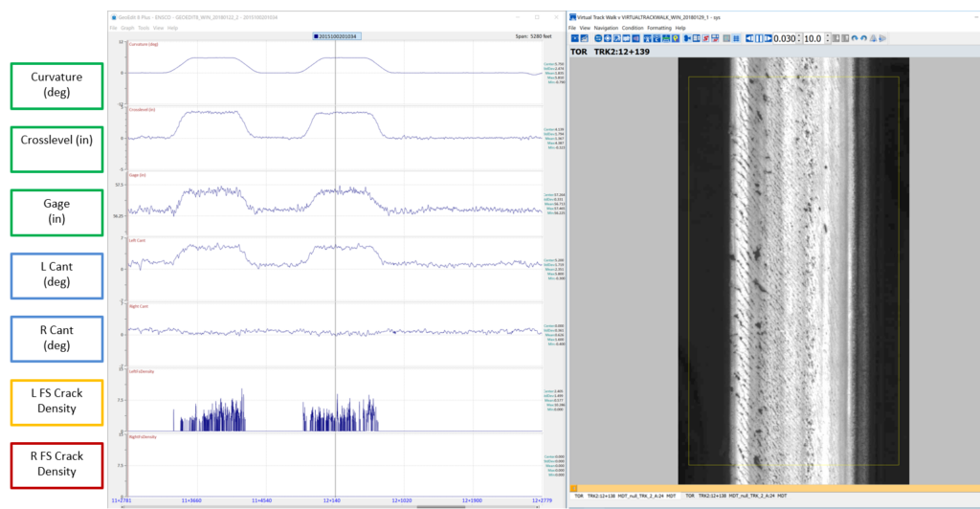Screen dimensions: 980x509
Task: Click round blue icon with horizontal bar
Action: coord(598,38)
